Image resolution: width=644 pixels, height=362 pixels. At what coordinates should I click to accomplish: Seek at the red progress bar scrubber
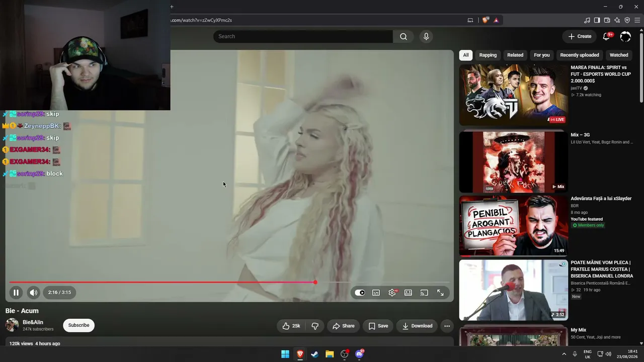coord(315,282)
